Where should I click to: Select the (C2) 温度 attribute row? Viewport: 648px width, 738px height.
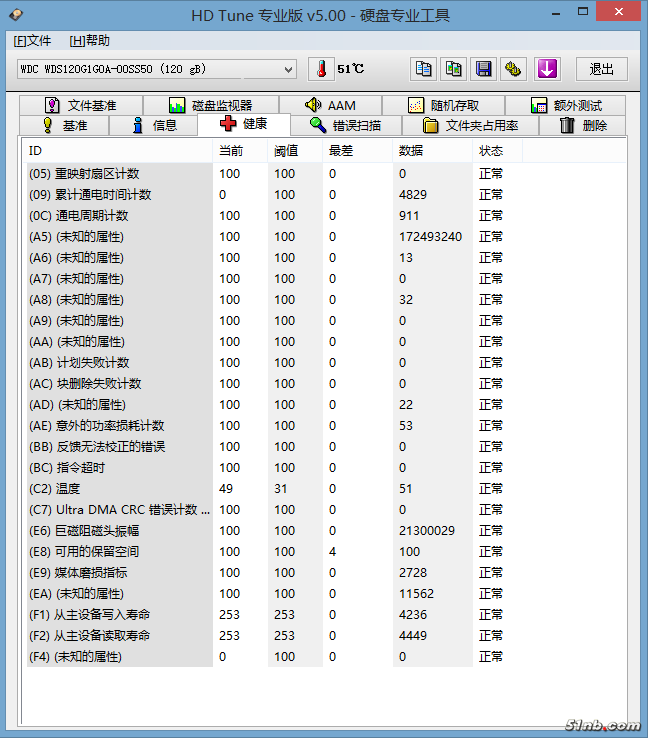pos(120,489)
